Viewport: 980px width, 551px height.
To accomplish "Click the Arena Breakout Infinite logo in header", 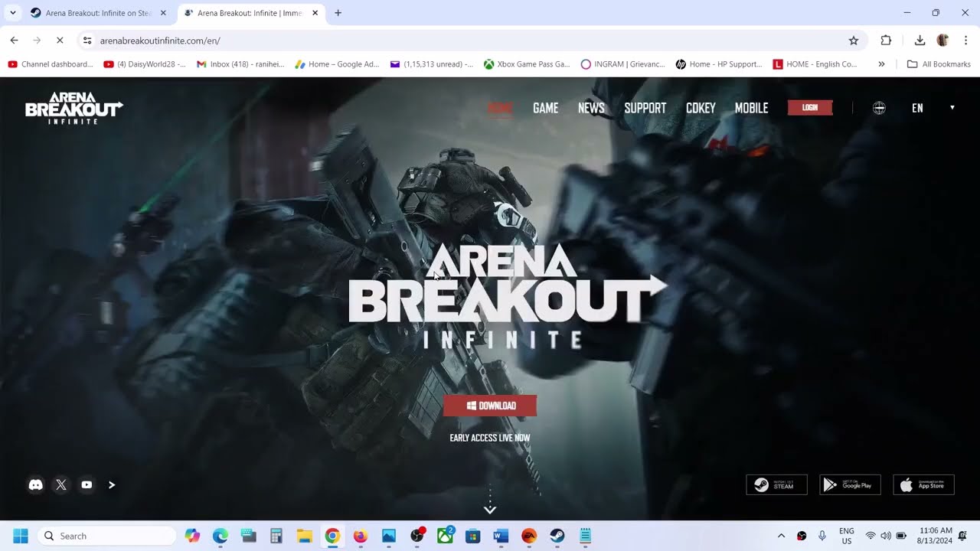I will 74,108.
